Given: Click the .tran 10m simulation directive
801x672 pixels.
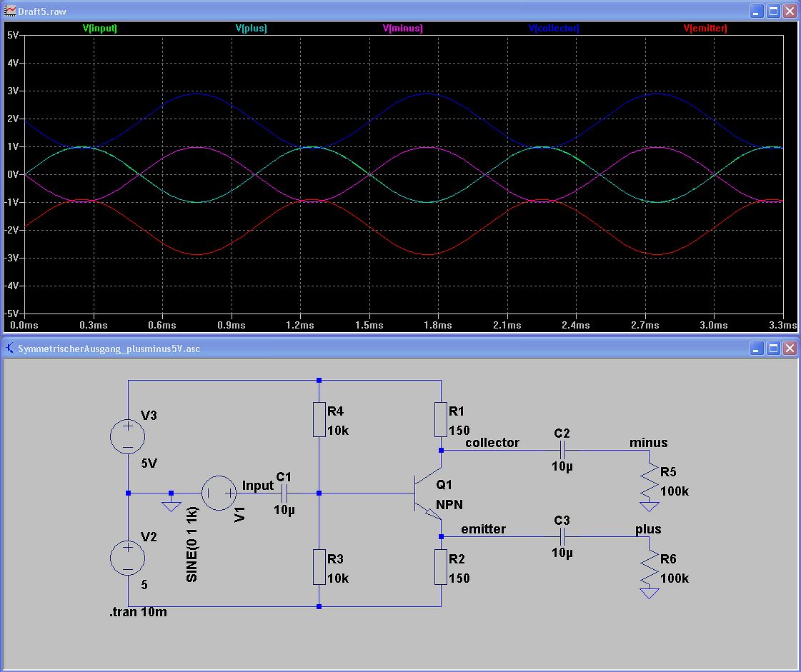Looking at the screenshot, I should click(x=138, y=613).
